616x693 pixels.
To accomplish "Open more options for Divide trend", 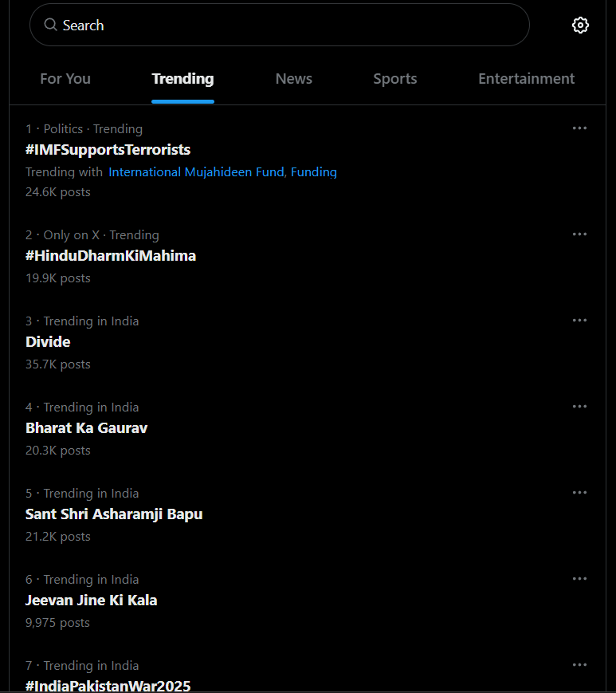I will tap(579, 321).
